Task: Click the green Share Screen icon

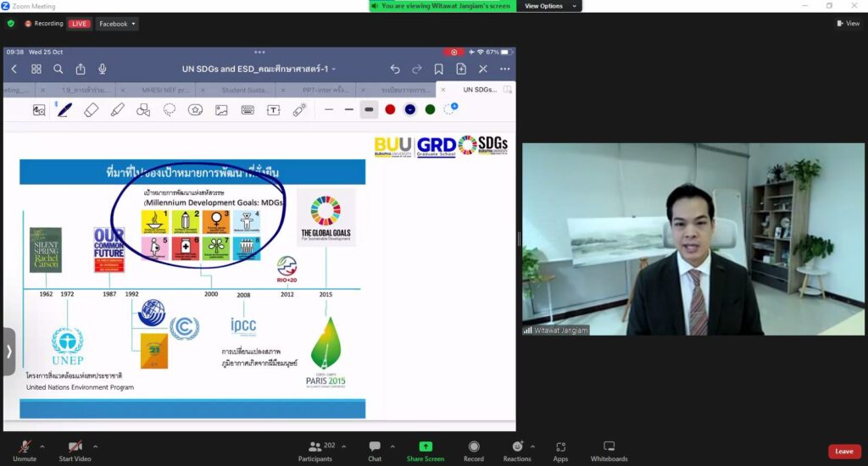Action: click(x=425, y=447)
